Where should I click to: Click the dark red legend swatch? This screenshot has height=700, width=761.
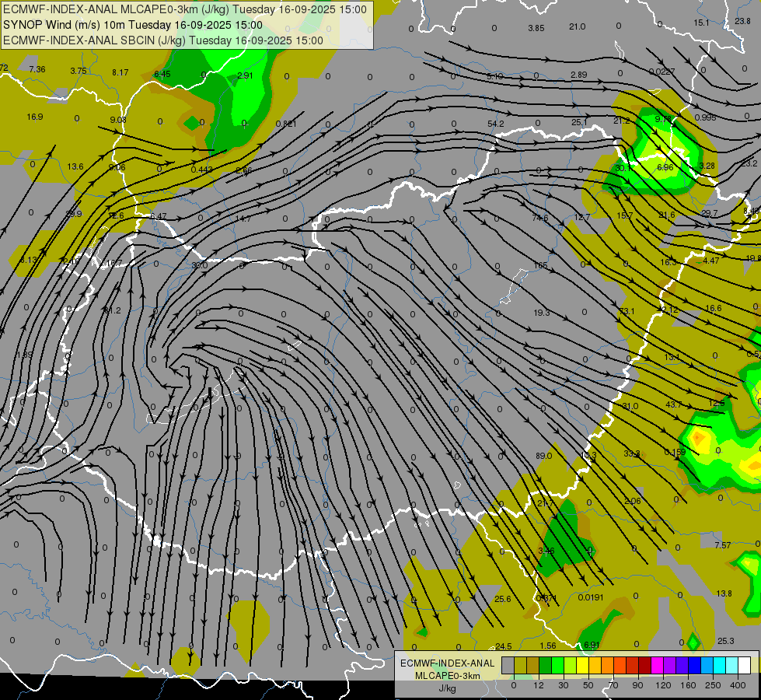coord(645,666)
